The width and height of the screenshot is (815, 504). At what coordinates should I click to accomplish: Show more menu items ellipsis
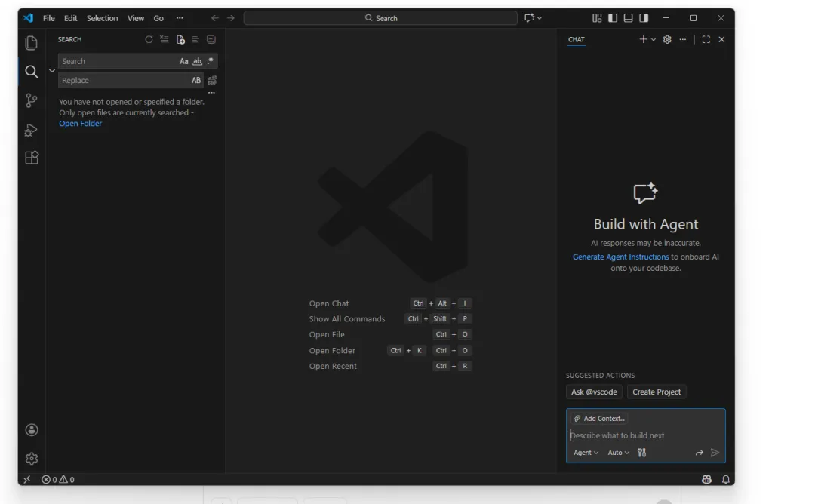pos(180,18)
